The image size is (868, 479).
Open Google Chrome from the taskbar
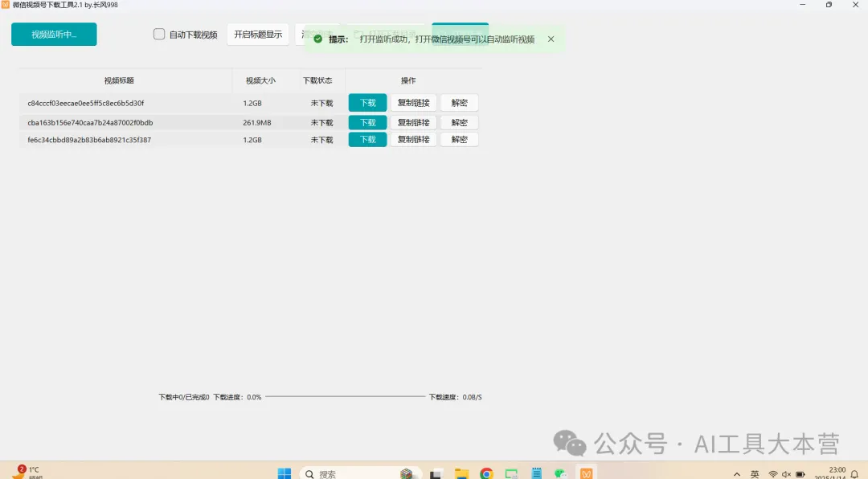tap(486, 473)
